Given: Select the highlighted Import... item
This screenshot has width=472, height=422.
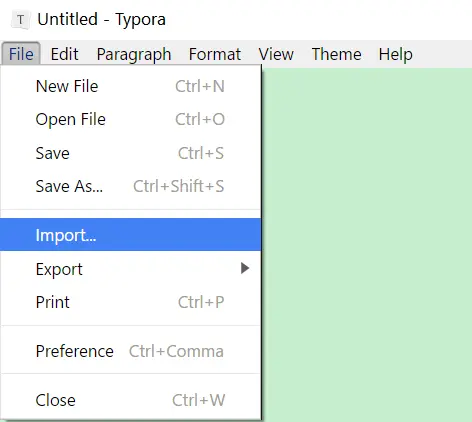Looking at the screenshot, I should tap(130, 235).
